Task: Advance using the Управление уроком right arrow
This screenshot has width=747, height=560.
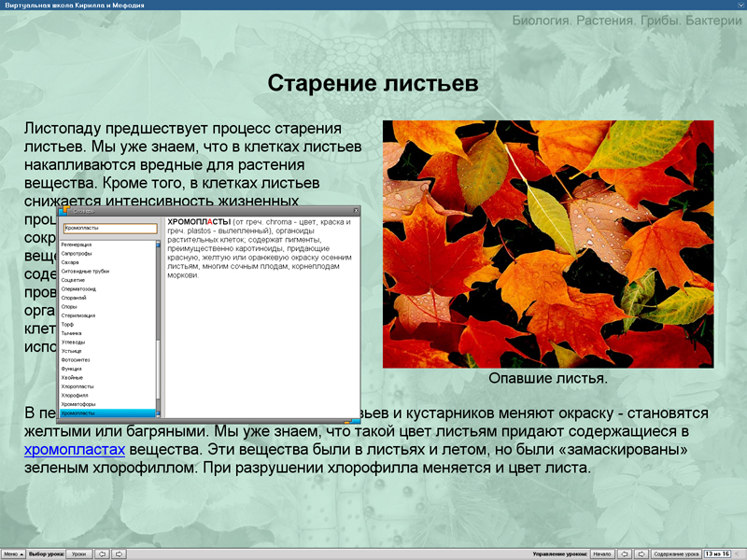Action: tap(643, 553)
